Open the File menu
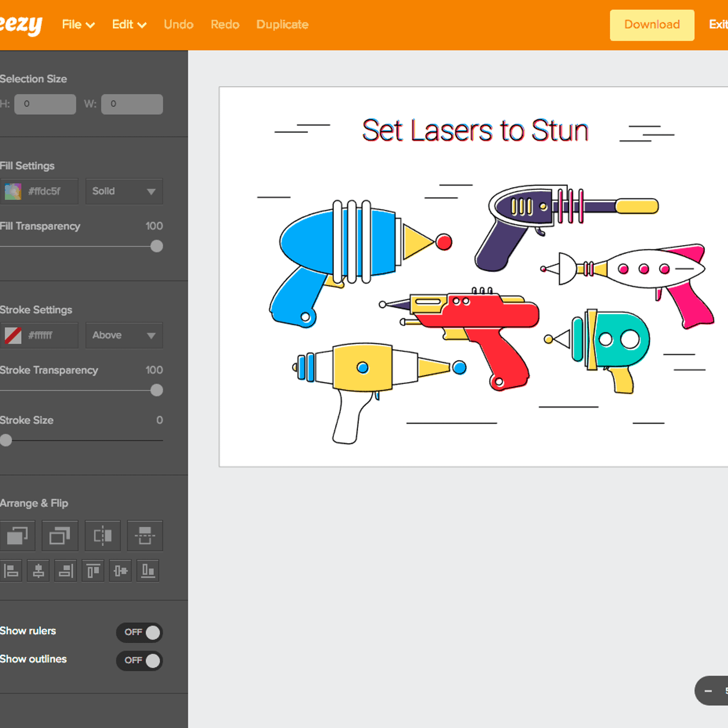This screenshot has height=728, width=728. tap(78, 25)
